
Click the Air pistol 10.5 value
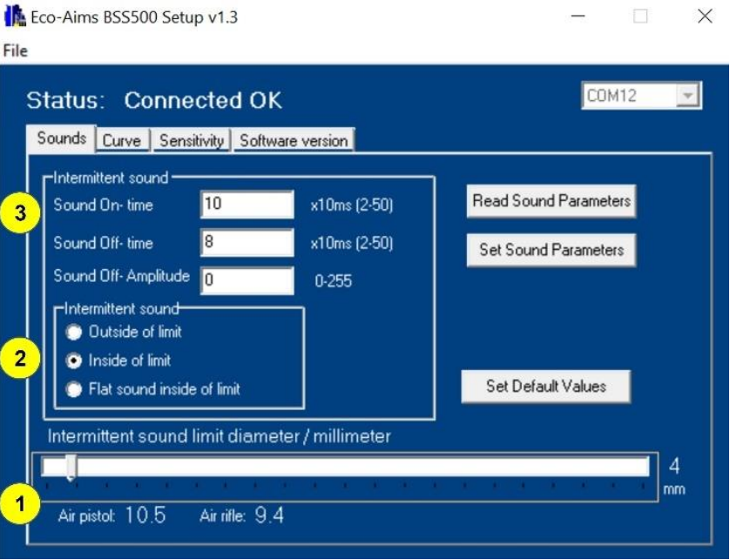[145, 516]
